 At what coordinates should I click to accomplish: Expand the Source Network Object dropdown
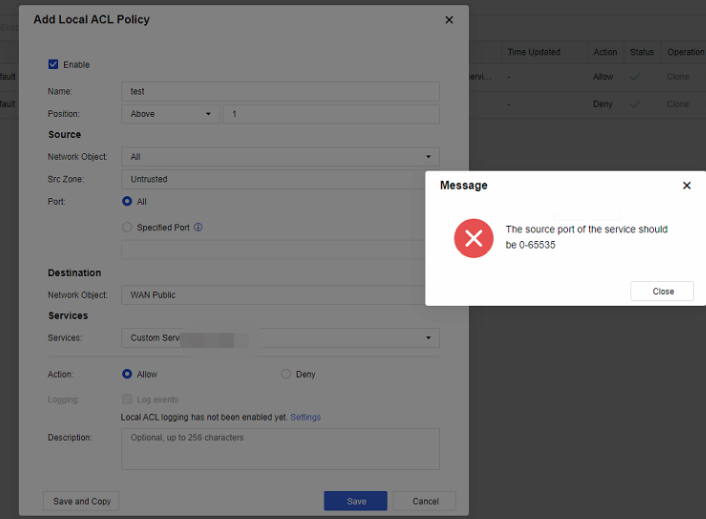(279, 157)
